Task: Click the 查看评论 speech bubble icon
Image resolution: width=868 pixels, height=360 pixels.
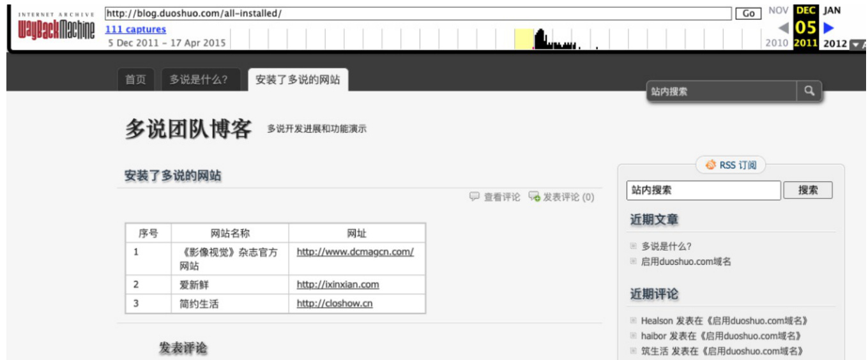Action: tap(474, 197)
